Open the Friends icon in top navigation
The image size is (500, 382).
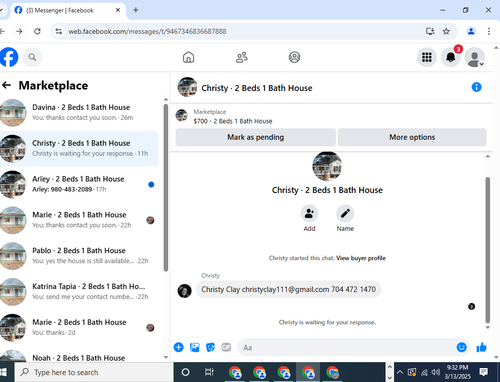242,57
